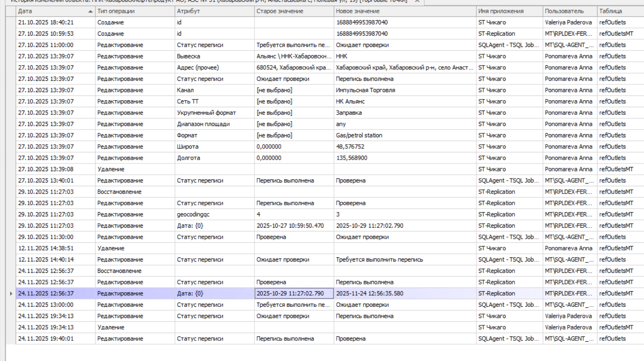The width and height of the screenshot is (644, 361).
Task: Select the new address 'Хабаровский край, Хабаровский р-н, село...'
Action: click(405, 68)
